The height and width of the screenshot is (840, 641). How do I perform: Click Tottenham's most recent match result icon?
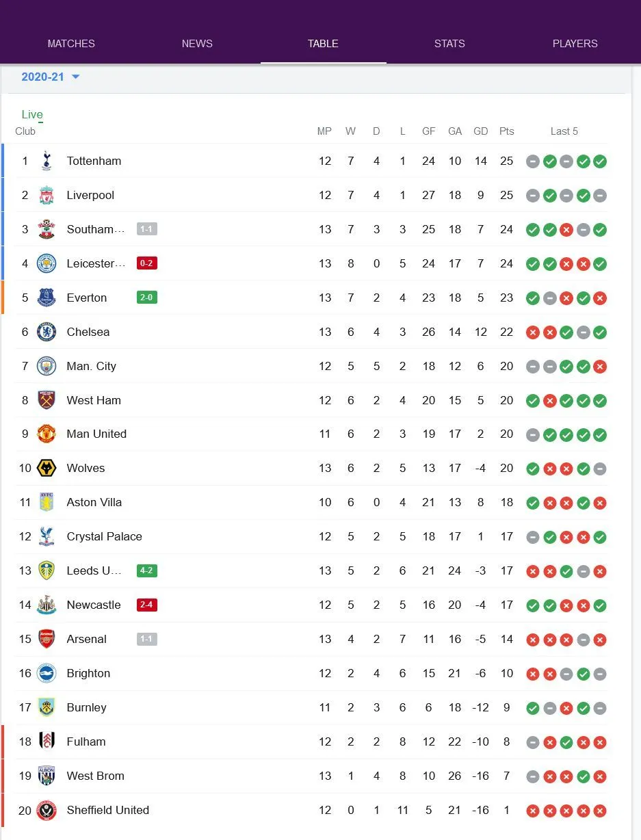point(600,161)
